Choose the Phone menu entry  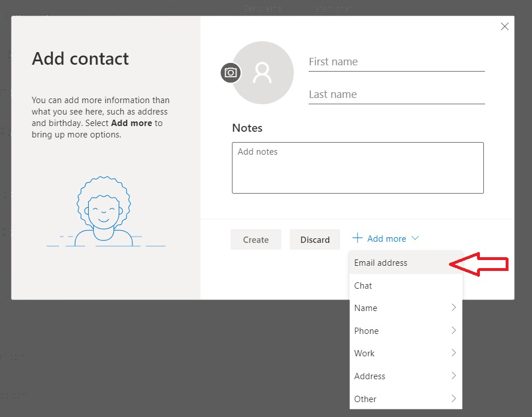pos(406,331)
